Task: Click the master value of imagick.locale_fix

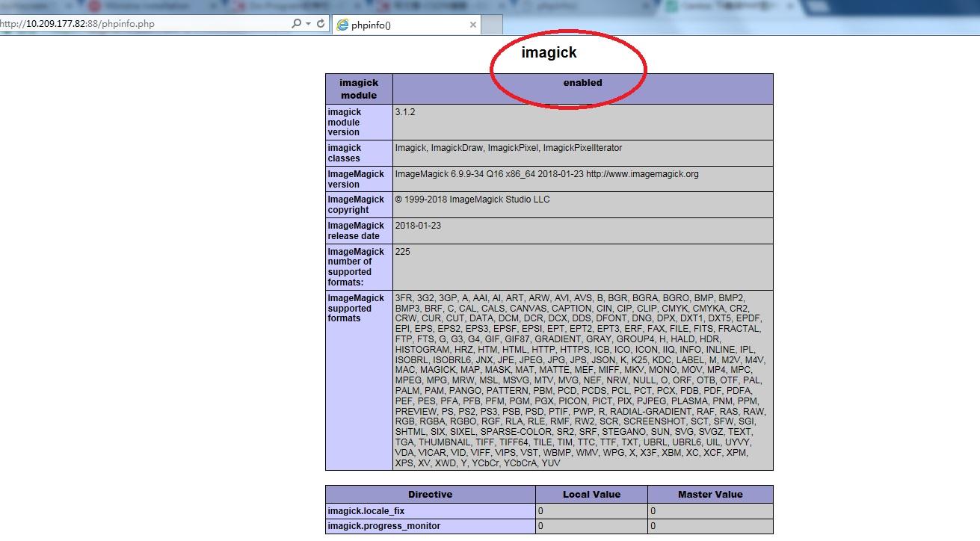Action: coord(710,511)
